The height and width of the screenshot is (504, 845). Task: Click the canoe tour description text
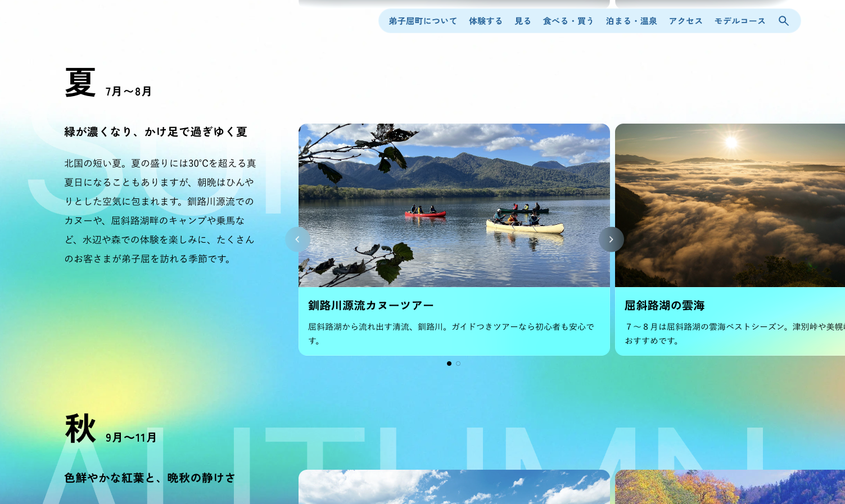point(451,333)
